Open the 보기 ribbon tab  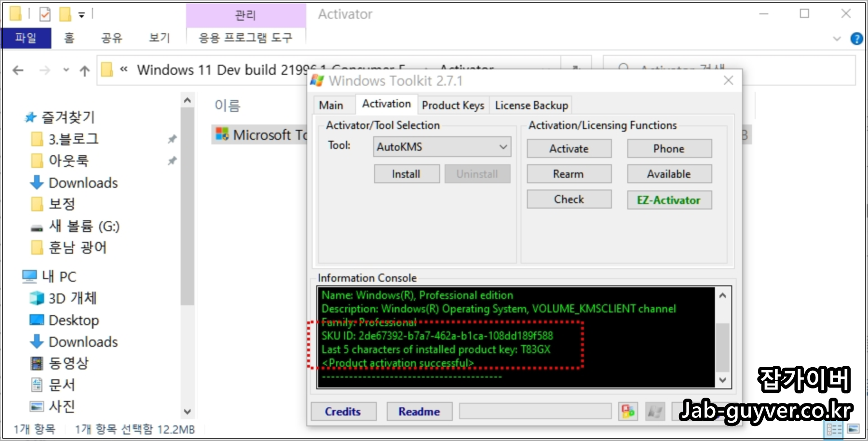[160, 38]
